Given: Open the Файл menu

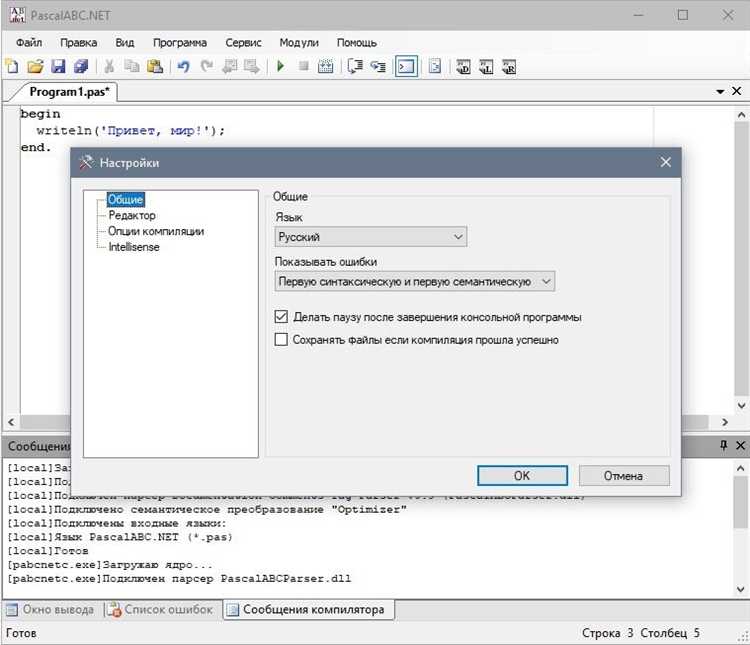Looking at the screenshot, I should point(29,43).
